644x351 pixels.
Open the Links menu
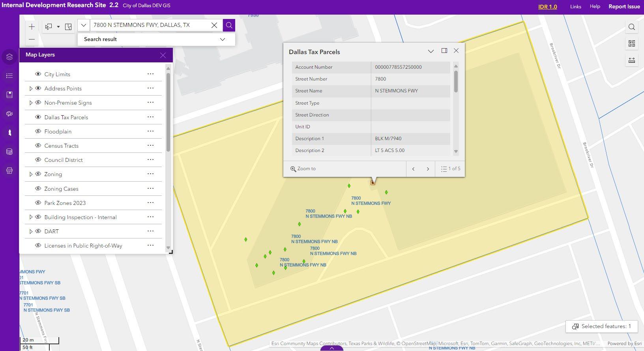tap(576, 7)
